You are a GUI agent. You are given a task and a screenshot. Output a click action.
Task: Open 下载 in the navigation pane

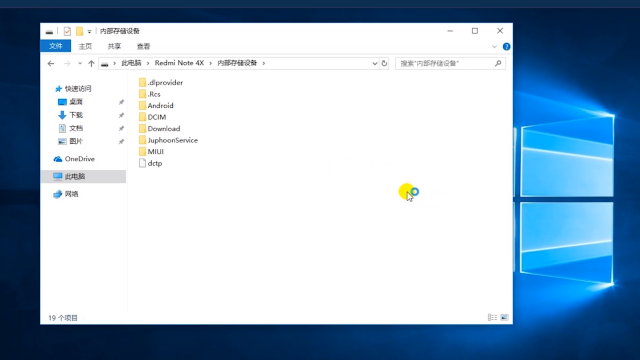pos(76,115)
